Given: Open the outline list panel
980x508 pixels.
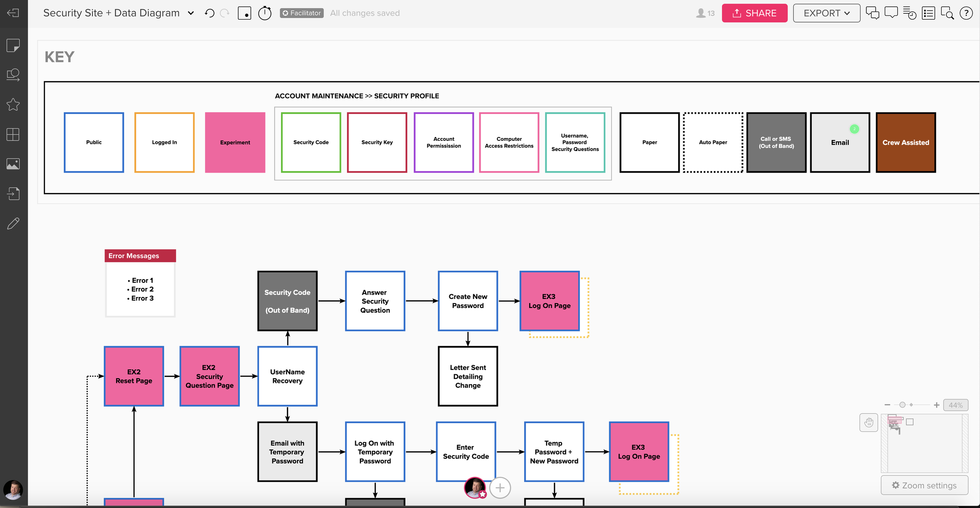Looking at the screenshot, I should click(928, 13).
